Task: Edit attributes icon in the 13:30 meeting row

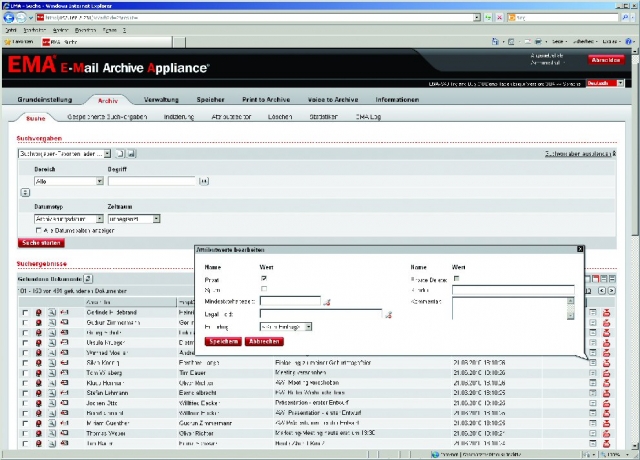Action: (593, 433)
